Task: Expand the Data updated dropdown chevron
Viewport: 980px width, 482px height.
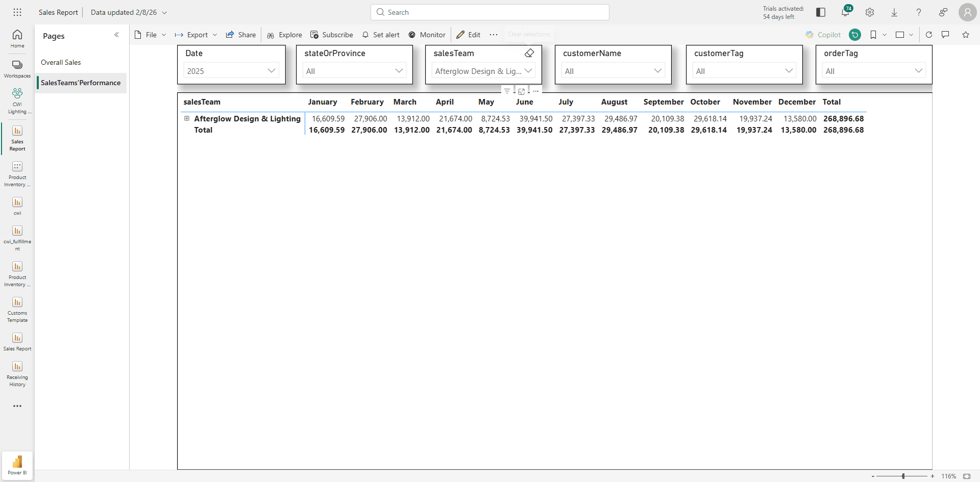Action: 164,12
